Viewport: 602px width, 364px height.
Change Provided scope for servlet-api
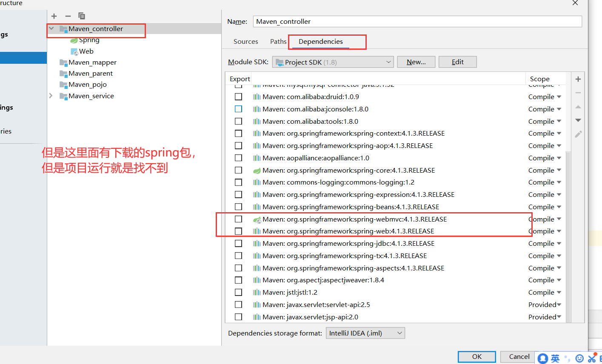coord(545,305)
